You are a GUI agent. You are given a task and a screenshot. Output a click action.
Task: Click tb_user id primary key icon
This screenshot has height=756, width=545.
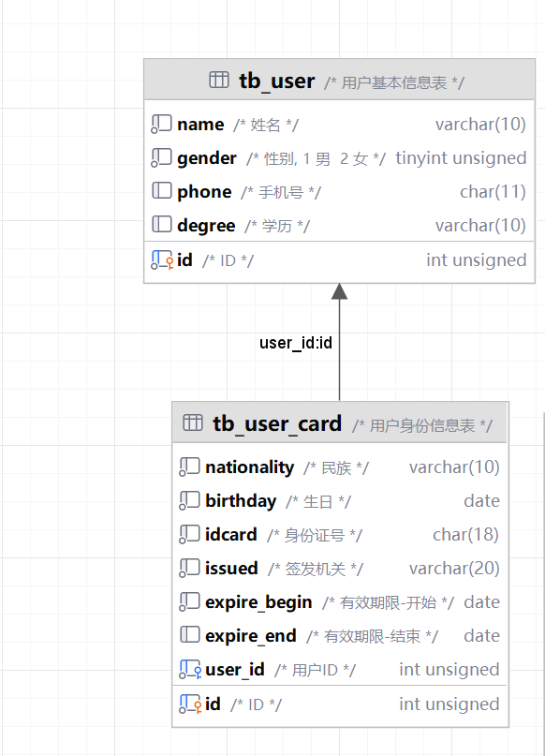[162, 259]
